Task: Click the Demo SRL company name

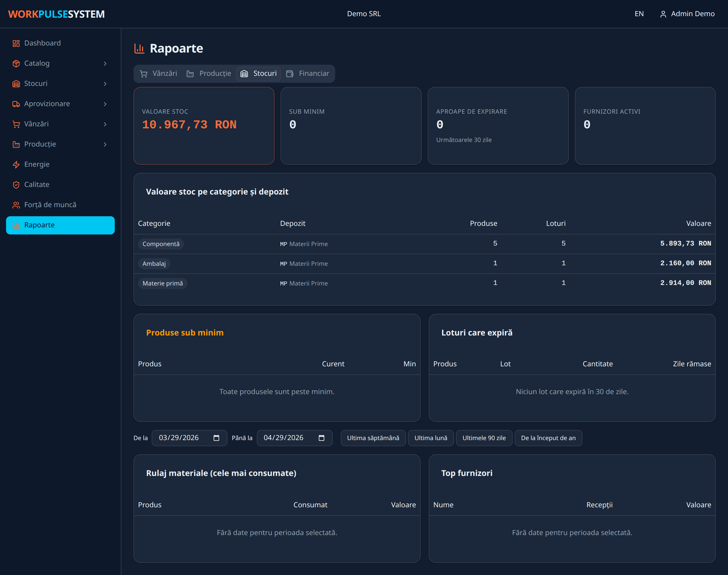Action: tap(364, 14)
